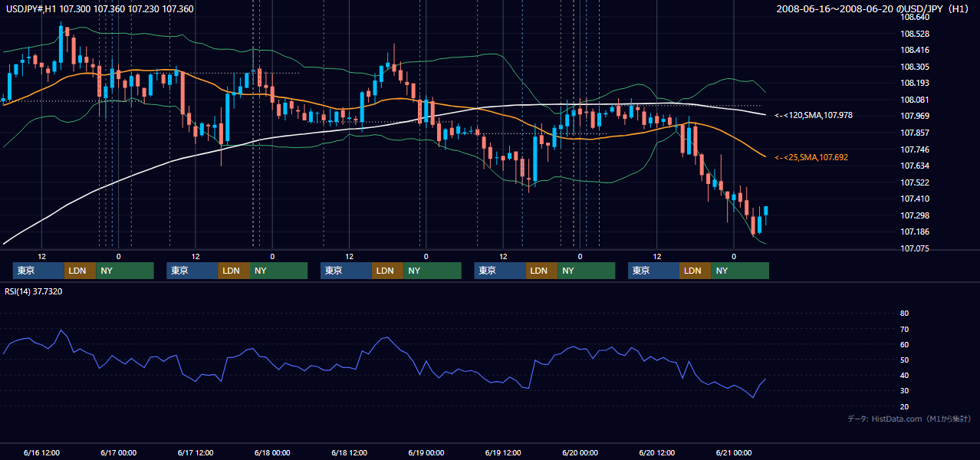This screenshot has width=980, height=460.
Task: Click price axis value 108.528
Action: [915, 34]
